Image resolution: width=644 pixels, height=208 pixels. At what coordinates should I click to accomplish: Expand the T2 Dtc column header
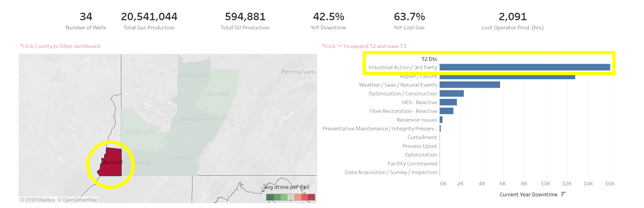[x=429, y=59]
